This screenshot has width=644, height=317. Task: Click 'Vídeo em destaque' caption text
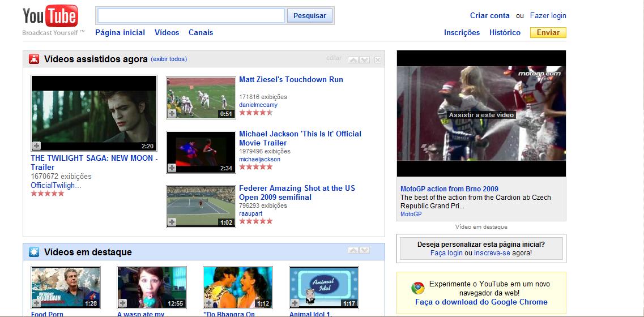tap(481, 226)
